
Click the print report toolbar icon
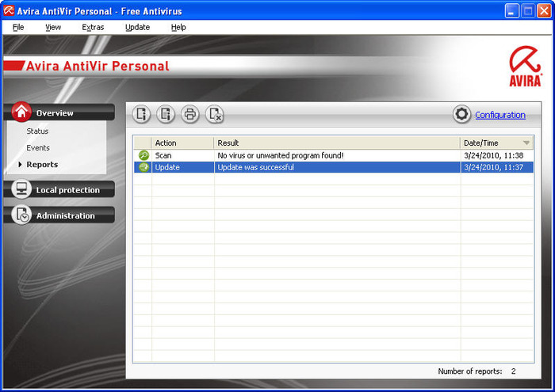click(190, 114)
